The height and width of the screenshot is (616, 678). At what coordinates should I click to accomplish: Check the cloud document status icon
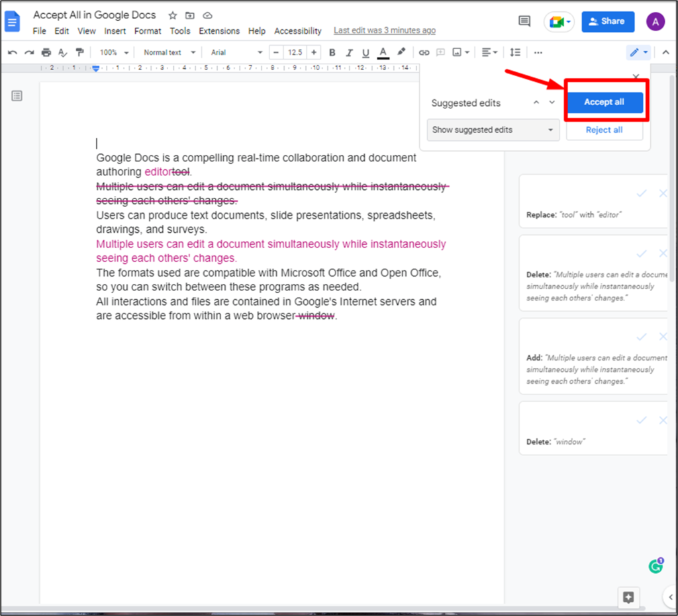[x=207, y=16]
